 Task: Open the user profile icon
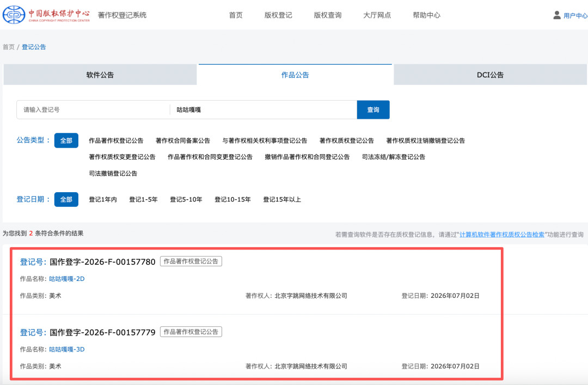tap(557, 15)
